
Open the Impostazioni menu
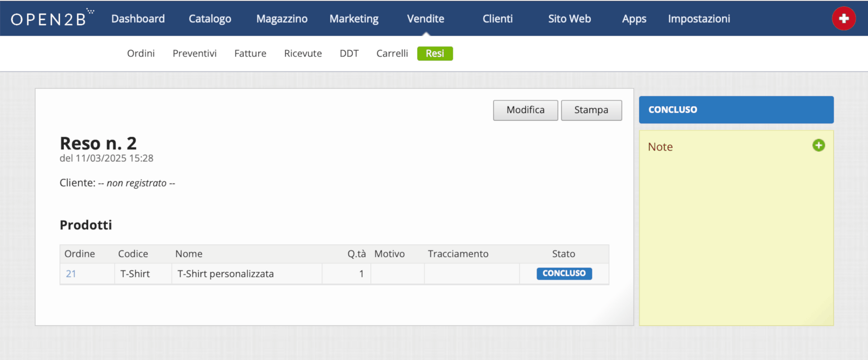699,19
